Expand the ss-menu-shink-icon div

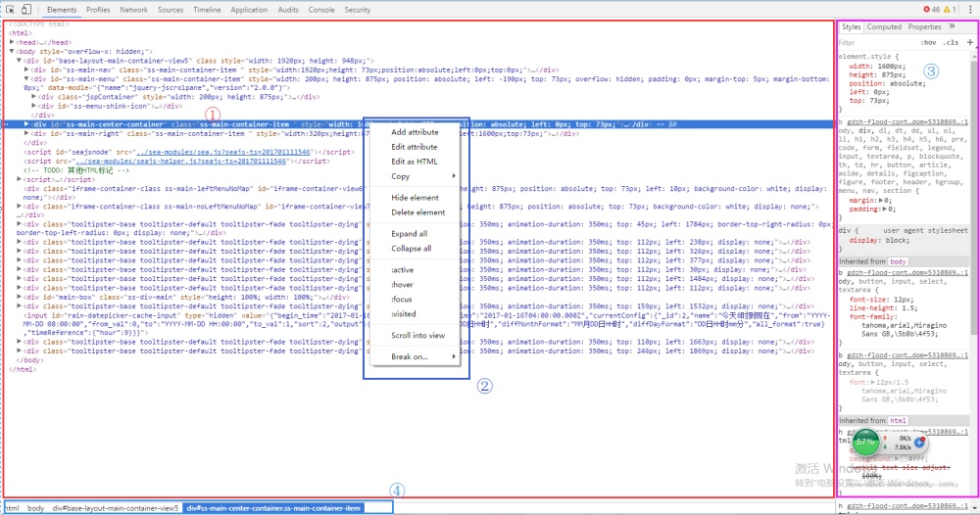click(x=33, y=106)
